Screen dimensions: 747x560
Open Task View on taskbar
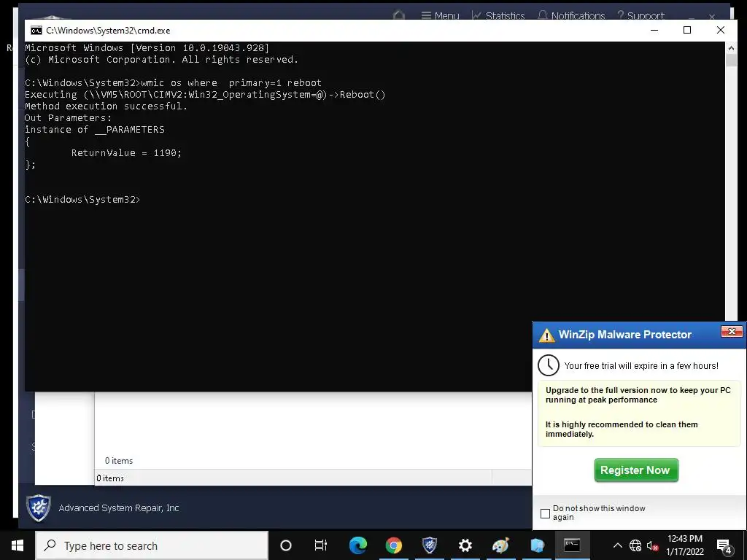321,545
